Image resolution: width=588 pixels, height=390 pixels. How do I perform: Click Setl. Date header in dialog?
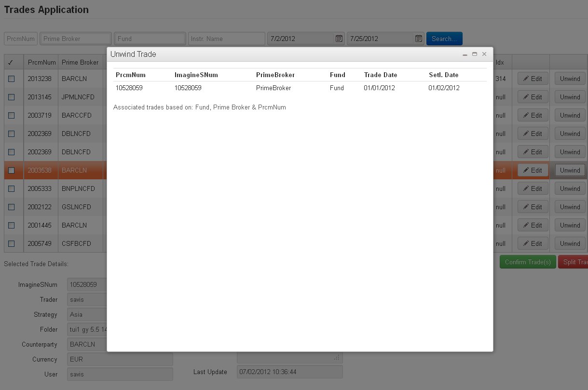444,75
